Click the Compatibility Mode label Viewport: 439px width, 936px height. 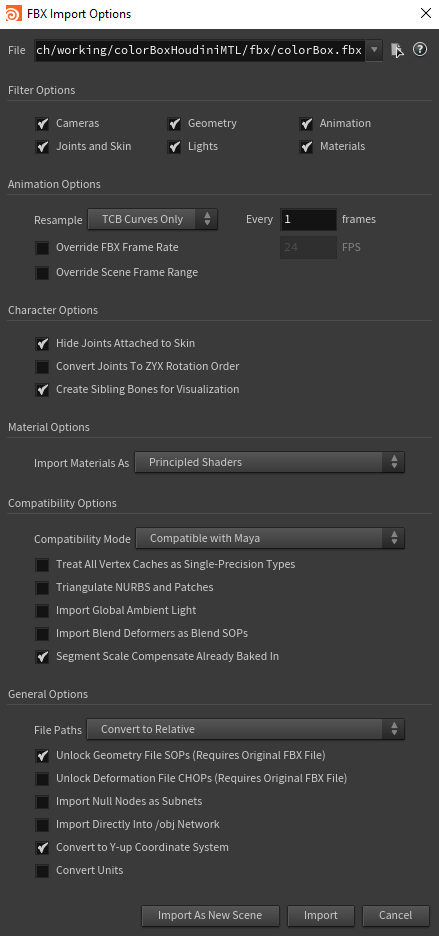pos(82,540)
